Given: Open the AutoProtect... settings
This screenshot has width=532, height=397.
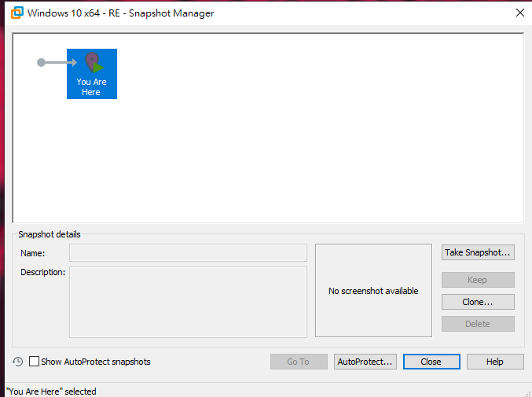Looking at the screenshot, I should [365, 362].
